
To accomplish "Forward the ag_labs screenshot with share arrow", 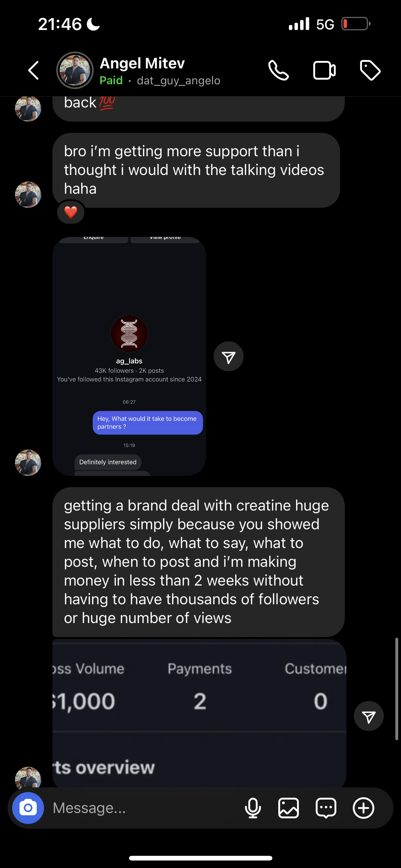I will coord(228,357).
